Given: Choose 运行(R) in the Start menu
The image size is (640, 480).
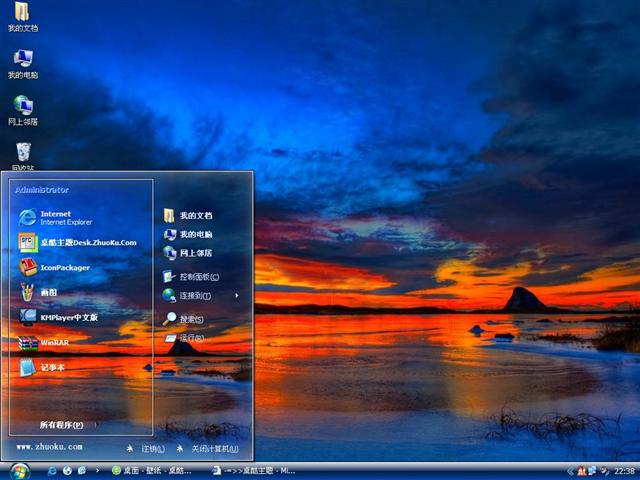Looking at the screenshot, I should coord(190,339).
